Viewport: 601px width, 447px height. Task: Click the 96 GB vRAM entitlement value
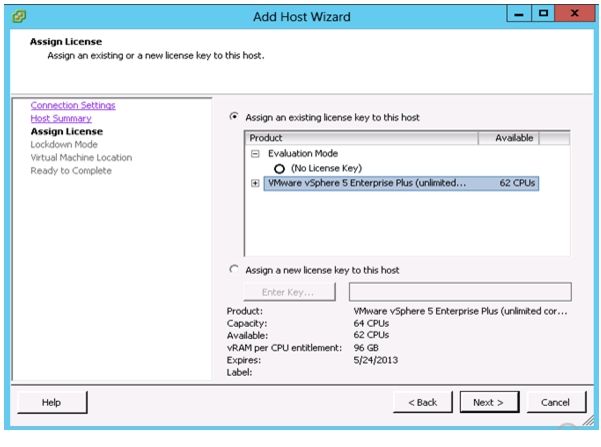point(366,348)
